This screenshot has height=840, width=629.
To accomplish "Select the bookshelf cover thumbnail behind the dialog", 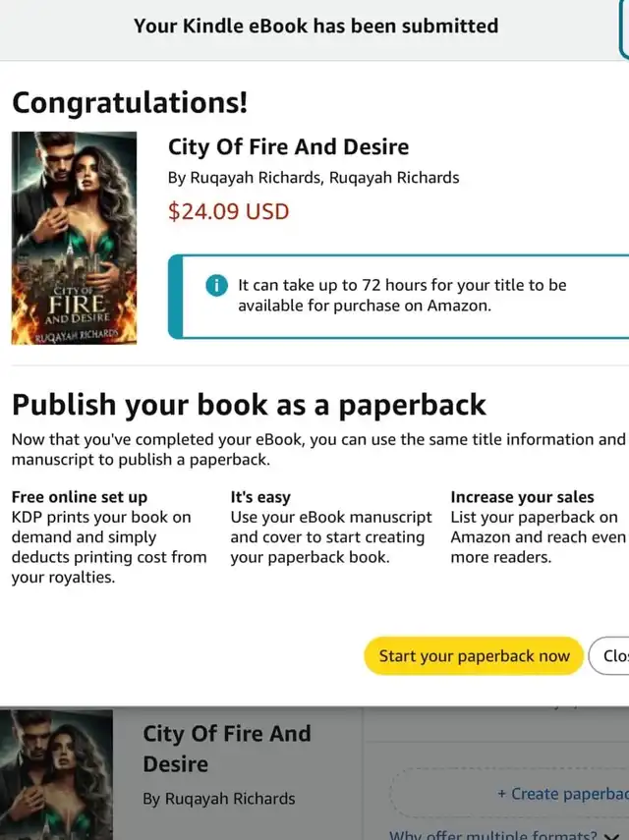I will 56,774.
